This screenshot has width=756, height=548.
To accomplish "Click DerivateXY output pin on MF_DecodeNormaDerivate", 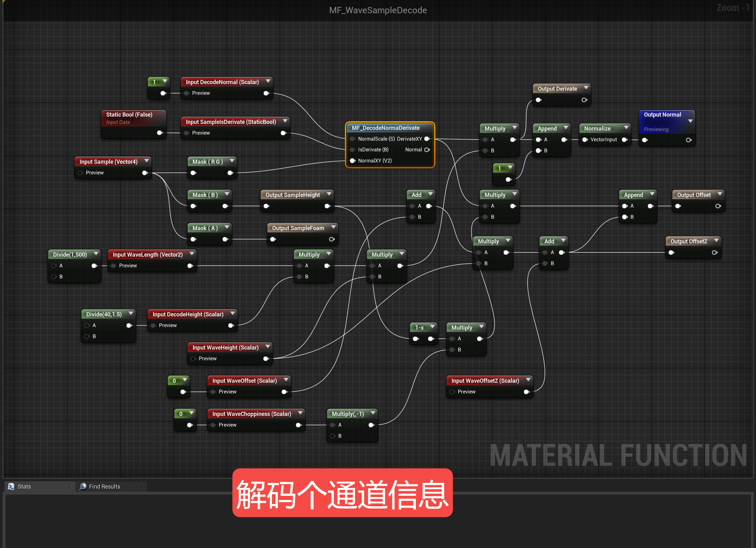I will click(427, 139).
